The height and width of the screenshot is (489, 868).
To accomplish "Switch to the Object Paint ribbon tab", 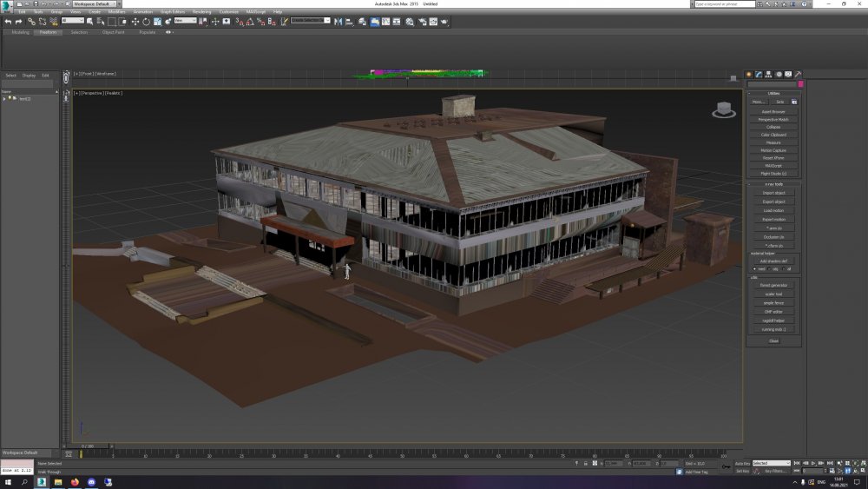I will [x=114, y=32].
